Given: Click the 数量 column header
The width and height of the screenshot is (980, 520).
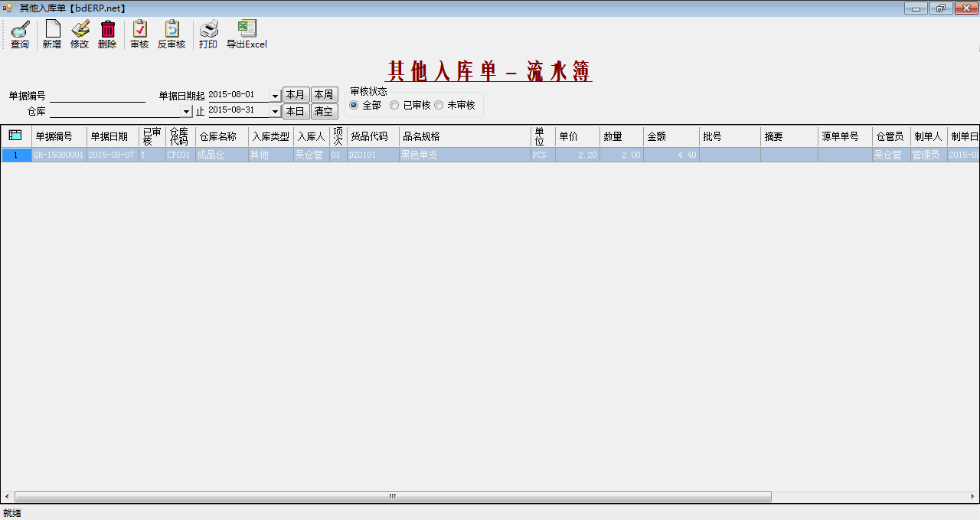Looking at the screenshot, I should (622, 136).
